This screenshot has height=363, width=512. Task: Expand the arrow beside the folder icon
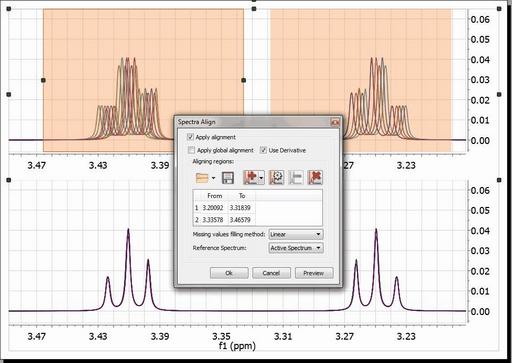tap(213, 178)
